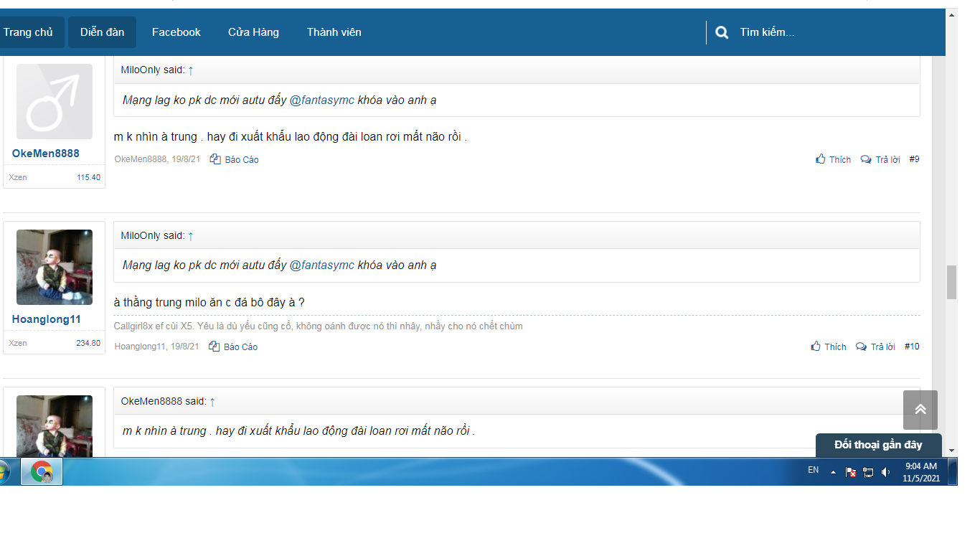Follow the arrow beside OkeMen8888 said
This screenshot has width=980, height=551.
pyautogui.click(x=212, y=402)
